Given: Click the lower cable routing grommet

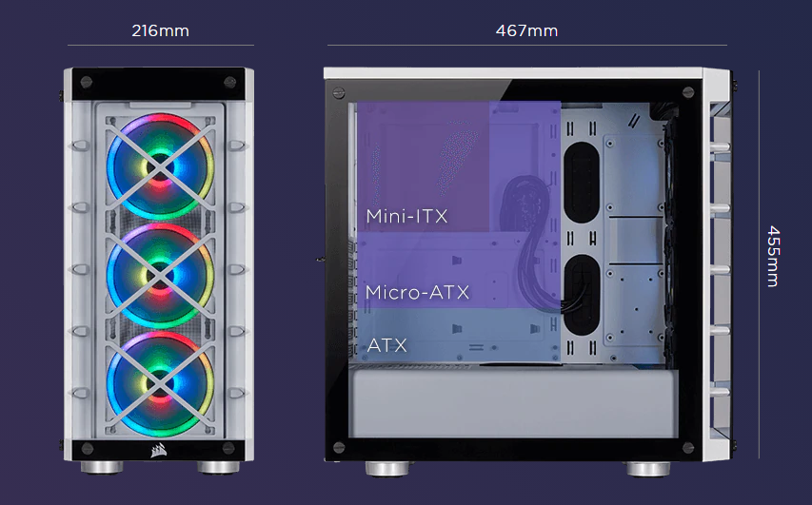Looking at the screenshot, I should point(582,295).
